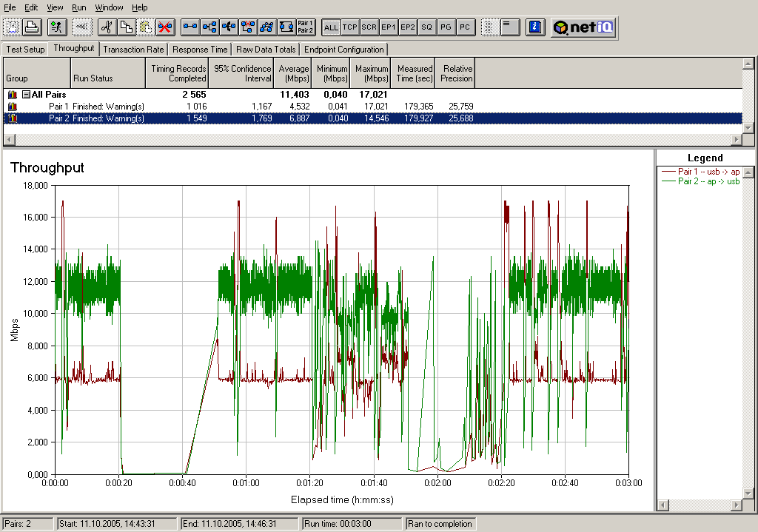Toggle the ALL protocols filter button

331,27
